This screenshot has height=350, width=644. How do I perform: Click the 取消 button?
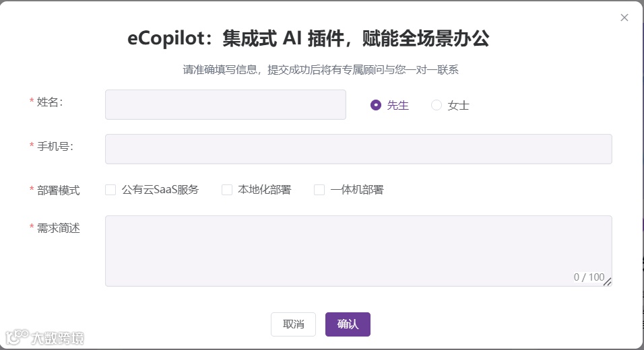tap(293, 324)
